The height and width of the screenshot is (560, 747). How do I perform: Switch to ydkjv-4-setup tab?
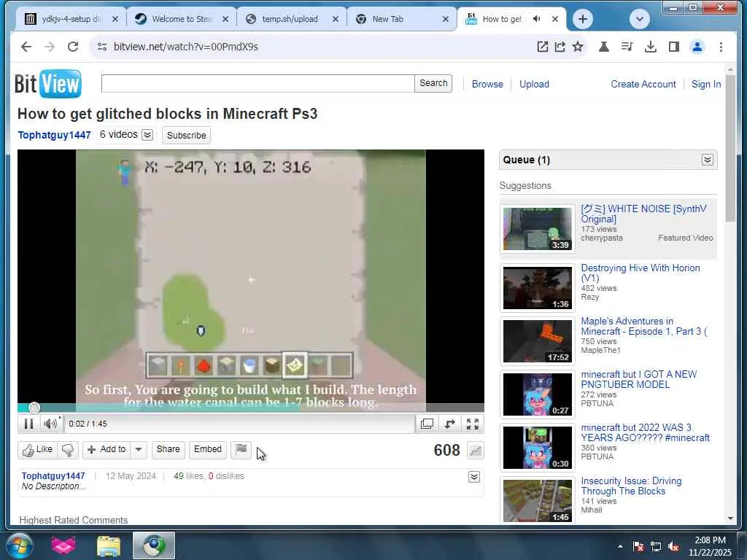(x=70, y=19)
